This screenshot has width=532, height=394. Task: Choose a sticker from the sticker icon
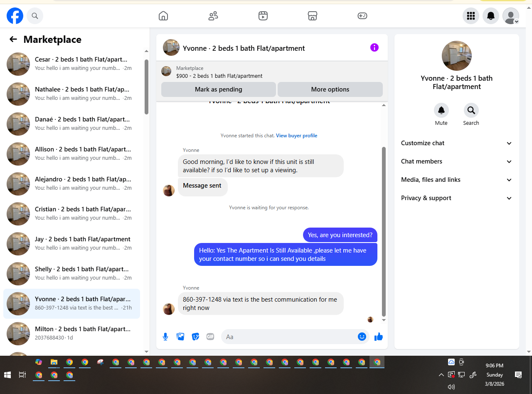[x=195, y=337]
